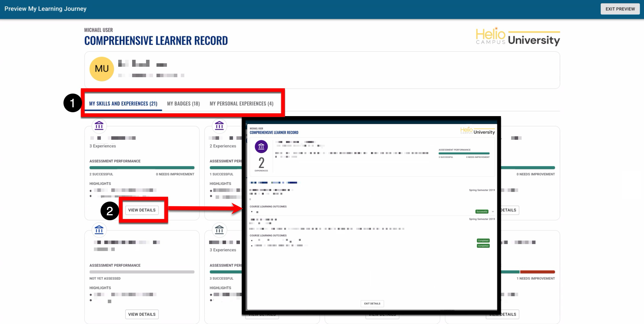The image size is (644, 324).
Task: Click View Details on first skill card
Action: tap(142, 210)
